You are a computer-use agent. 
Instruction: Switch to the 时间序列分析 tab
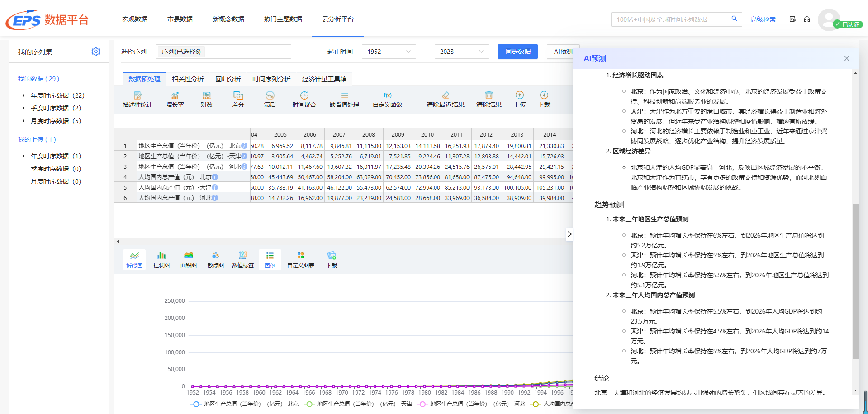[x=271, y=79]
